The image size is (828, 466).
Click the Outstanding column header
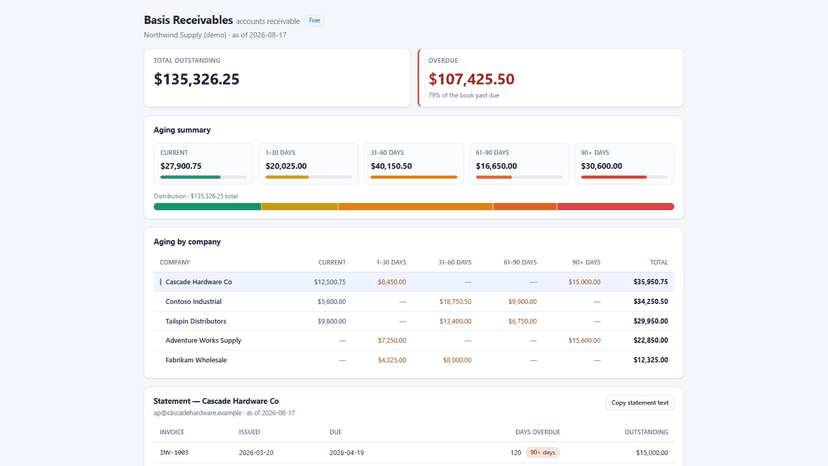click(646, 432)
